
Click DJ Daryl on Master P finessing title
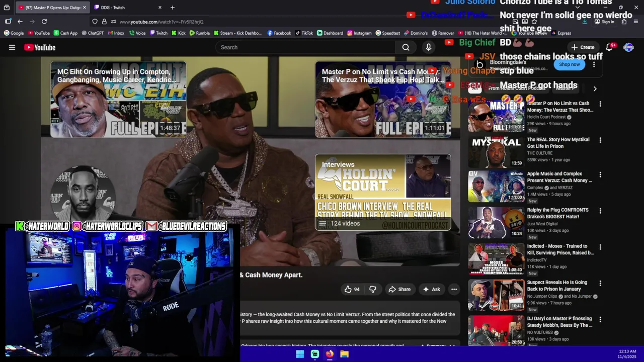(x=559, y=322)
